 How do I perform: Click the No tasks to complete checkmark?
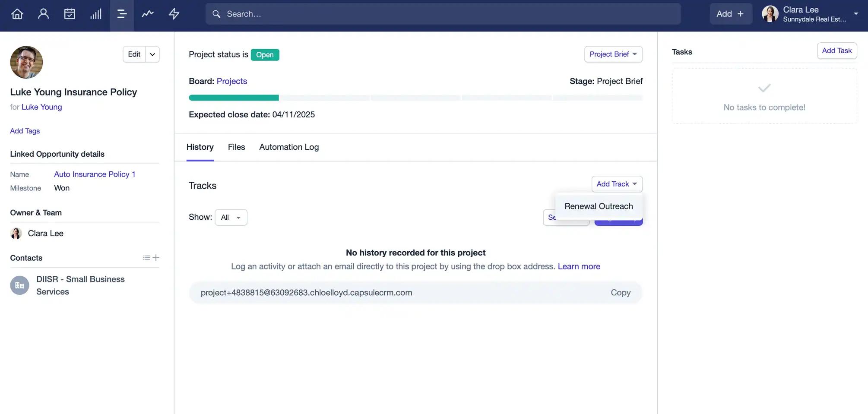pyautogui.click(x=764, y=88)
